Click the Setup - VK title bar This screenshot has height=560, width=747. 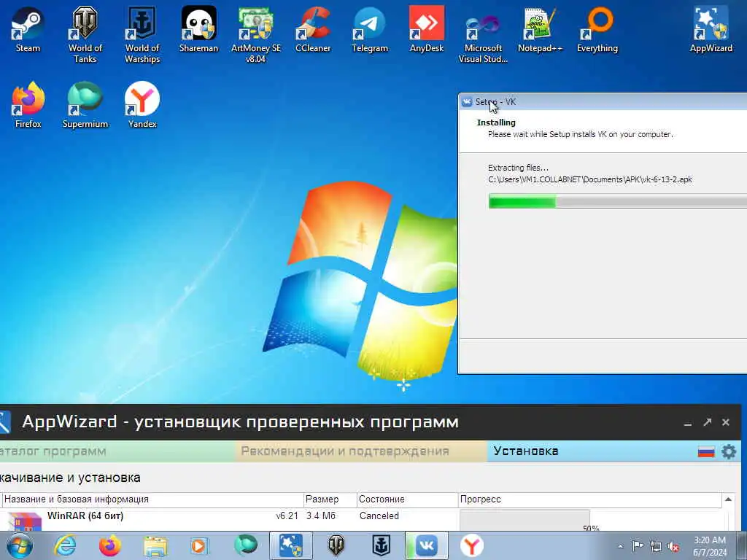tap(603, 102)
